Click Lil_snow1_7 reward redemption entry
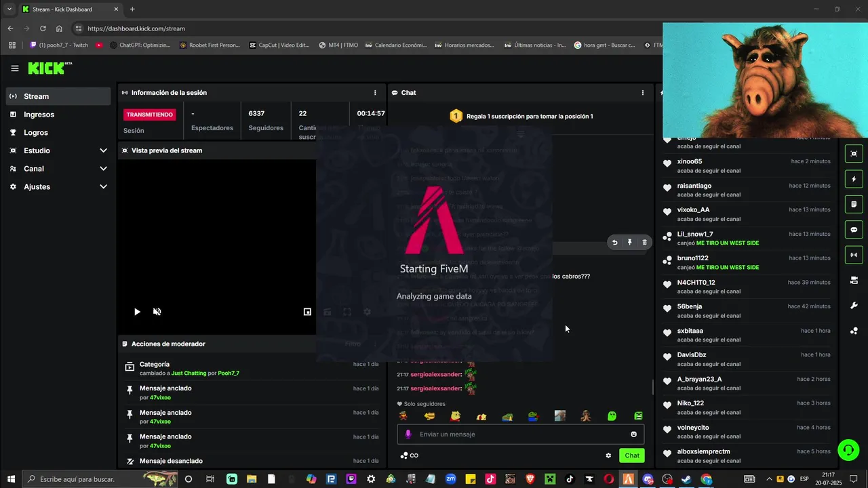Screen dimensions: 868x488 [x=746, y=239]
